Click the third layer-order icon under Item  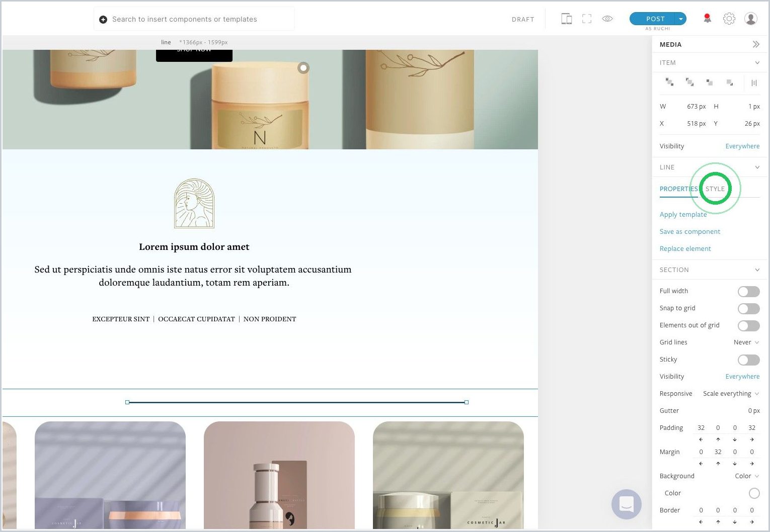pos(710,82)
